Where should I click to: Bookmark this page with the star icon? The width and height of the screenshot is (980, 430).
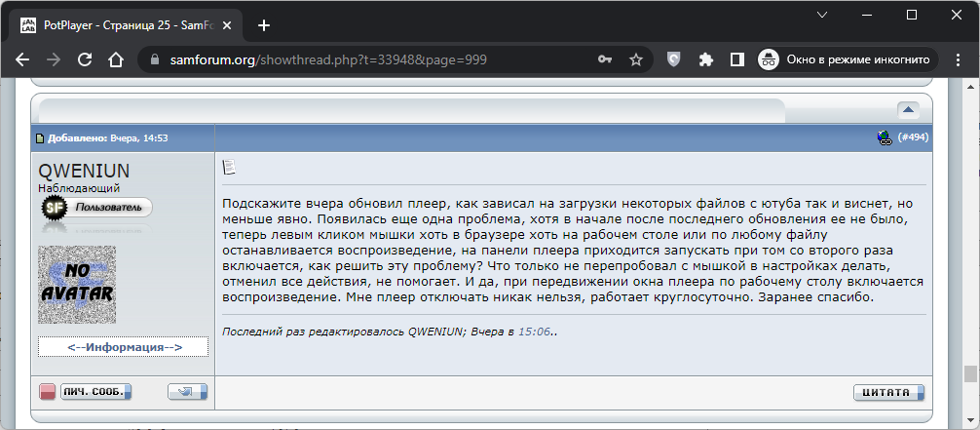[636, 59]
